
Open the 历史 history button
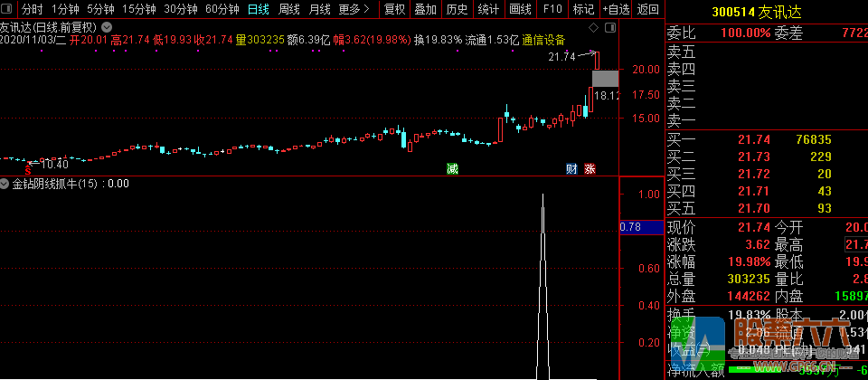click(457, 9)
